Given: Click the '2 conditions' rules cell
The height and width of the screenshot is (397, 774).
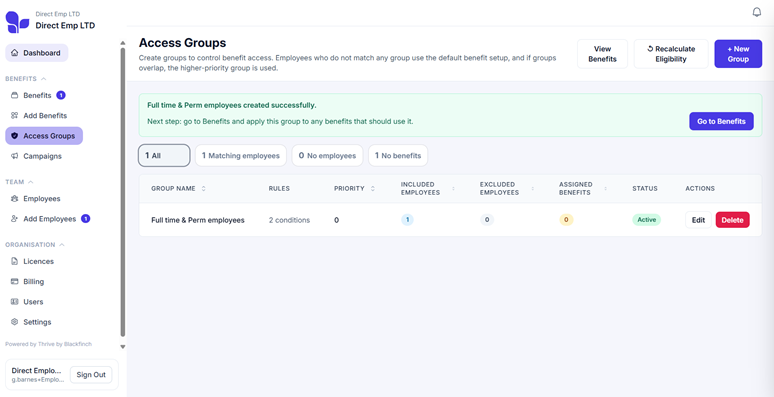Looking at the screenshot, I should (289, 220).
